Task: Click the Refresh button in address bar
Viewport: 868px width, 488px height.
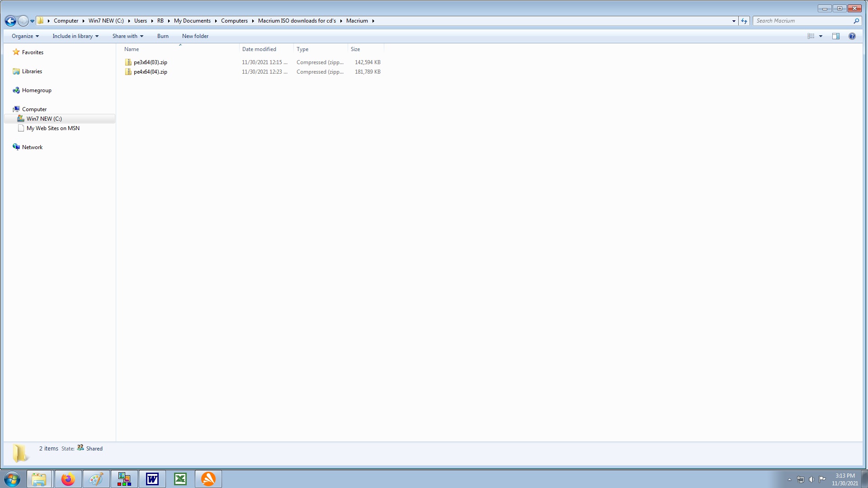Action: point(744,21)
